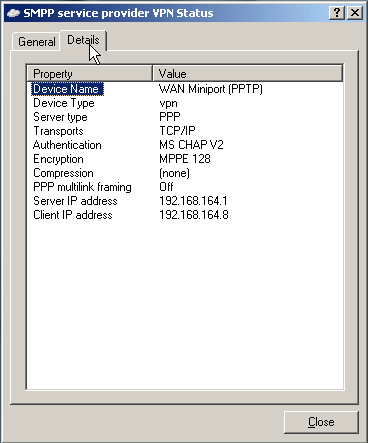This screenshot has height=443, width=368.
Task: Click the title bar help question mark button
Action: point(337,13)
